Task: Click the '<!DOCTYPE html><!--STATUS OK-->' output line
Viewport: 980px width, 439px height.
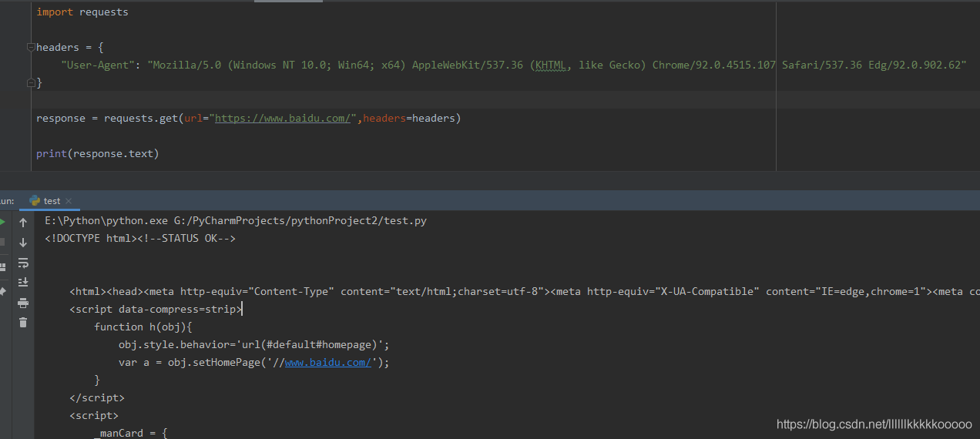Action: click(x=140, y=238)
